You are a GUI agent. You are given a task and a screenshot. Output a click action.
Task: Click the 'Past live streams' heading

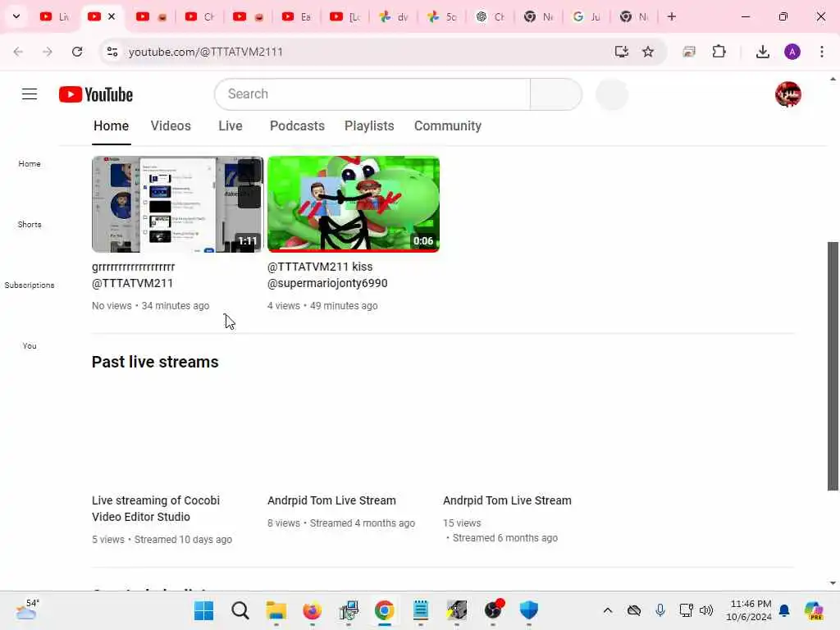coord(155,362)
